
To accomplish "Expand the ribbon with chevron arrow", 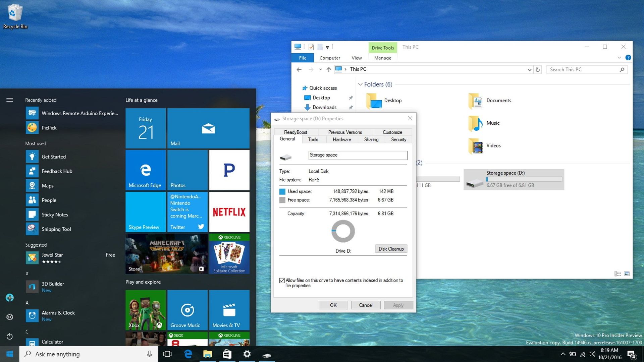I will (x=619, y=58).
